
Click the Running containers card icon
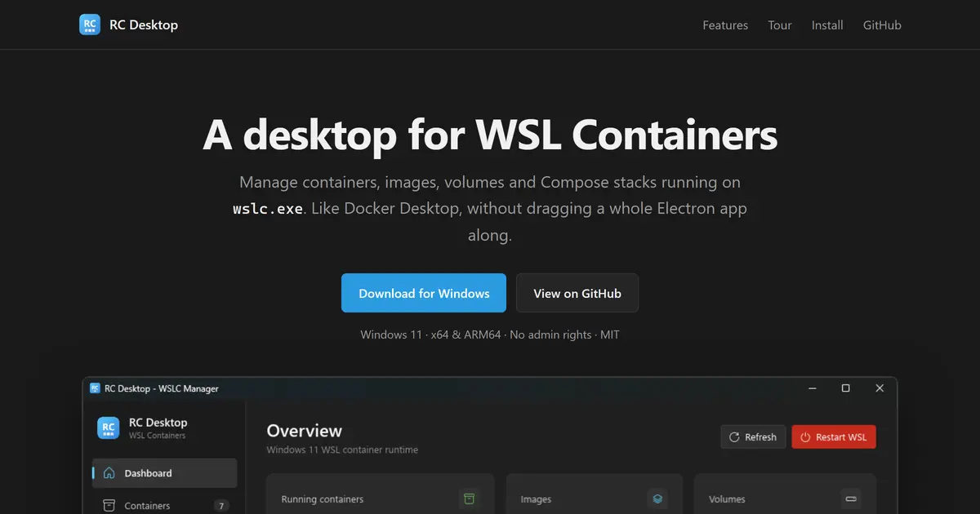pyautogui.click(x=468, y=498)
